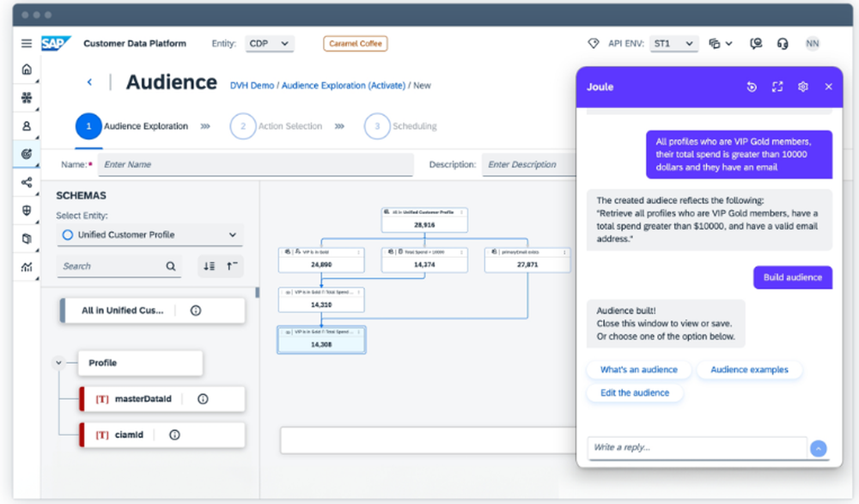This screenshot has height=504, width=859.
Task: Open the analytics chart sidebar icon
Action: tap(27, 267)
